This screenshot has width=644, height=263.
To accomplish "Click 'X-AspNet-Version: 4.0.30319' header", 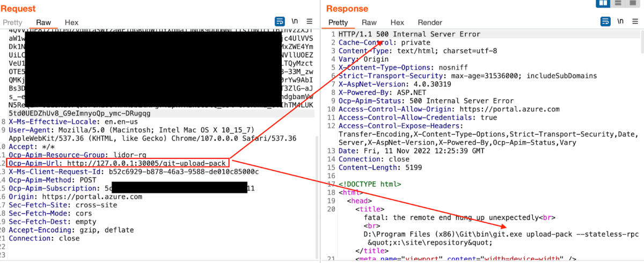I will tap(396, 84).
